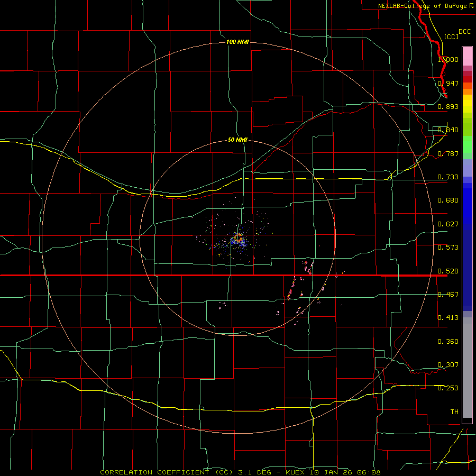This screenshot has width=476, height=476.
Task: Click the 0.893 legend value
Action: [x=448, y=106]
